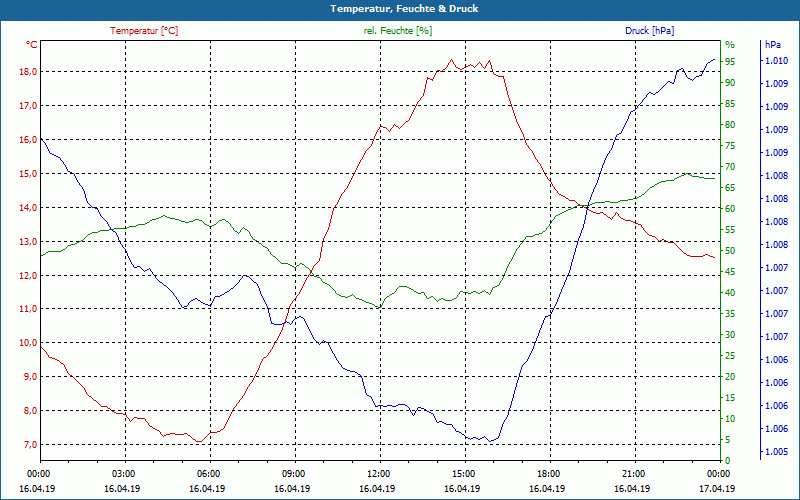This screenshot has height=500, width=800.
Task: Click the '15,0' temperature axis tick
Action: (29, 173)
